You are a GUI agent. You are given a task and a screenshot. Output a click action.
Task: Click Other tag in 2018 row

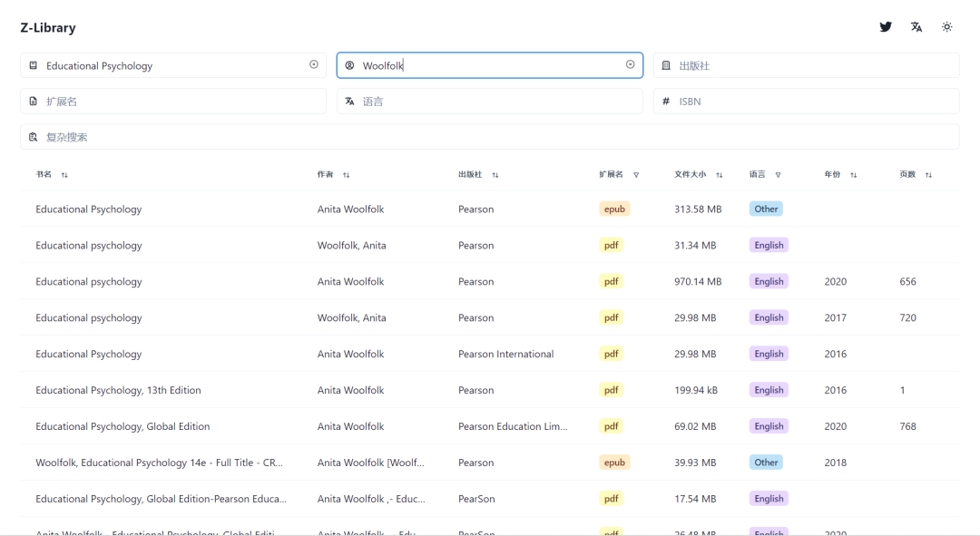pyautogui.click(x=766, y=463)
